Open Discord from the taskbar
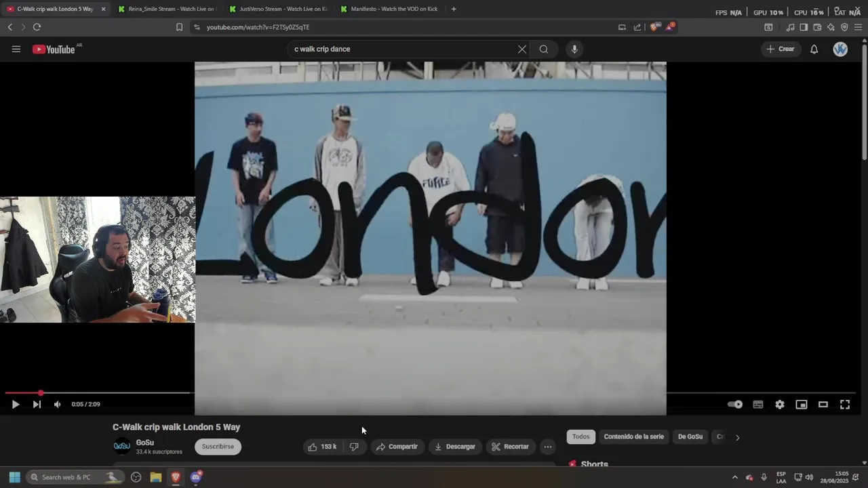Screen dimensions: 868x488 tap(196, 477)
